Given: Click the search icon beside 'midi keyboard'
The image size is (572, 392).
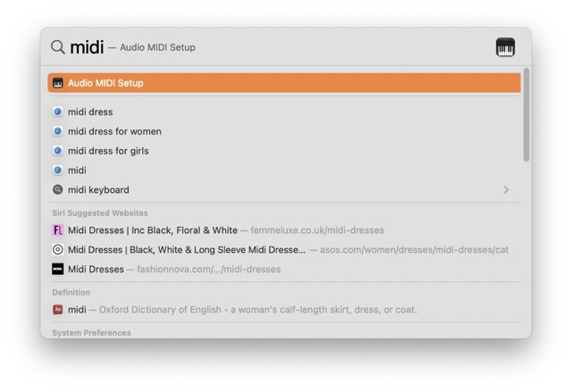Looking at the screenshot, I should coord(58,190).
